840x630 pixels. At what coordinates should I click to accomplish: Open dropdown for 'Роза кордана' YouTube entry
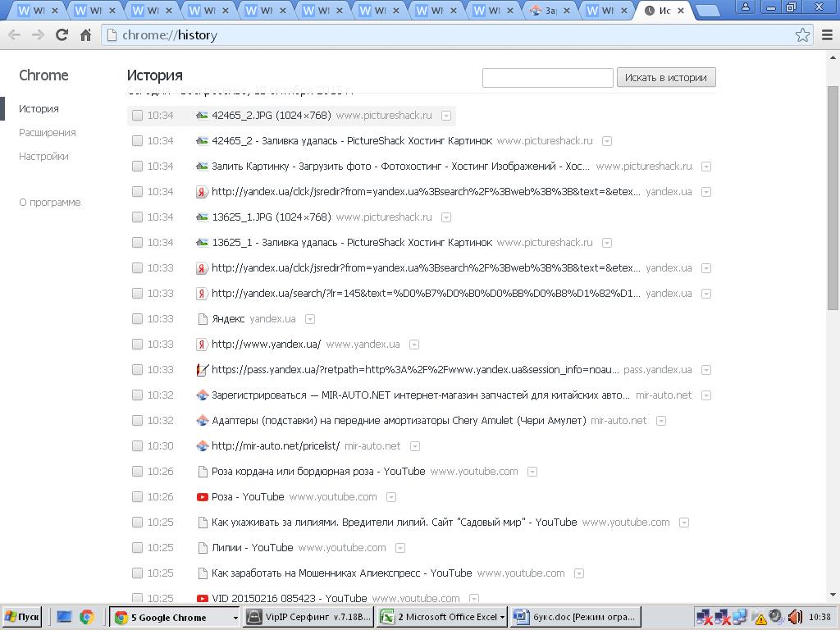[x=532, y=472]
